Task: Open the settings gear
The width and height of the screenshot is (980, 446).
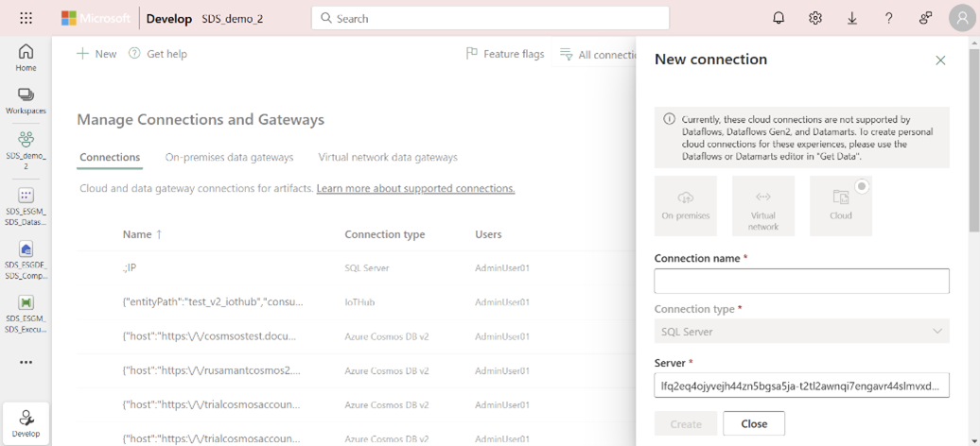Action: 815,18
